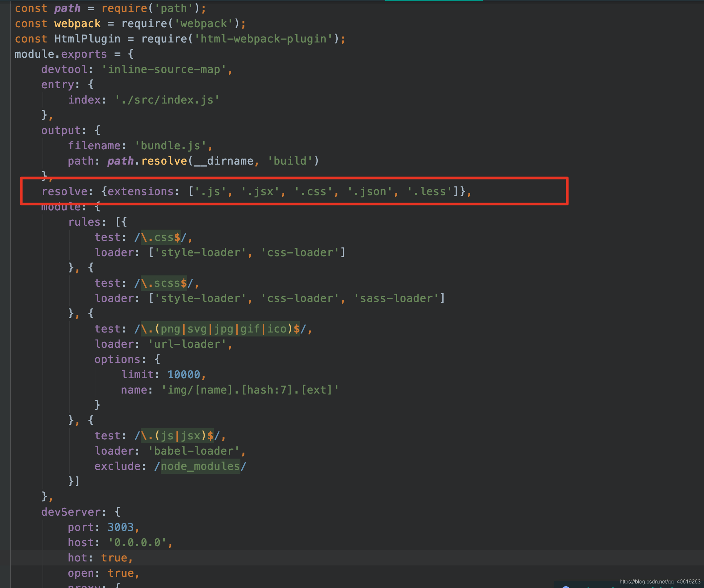
Task: Select the 'inline-source-map' string value
Action: click(x=164, y=69)
